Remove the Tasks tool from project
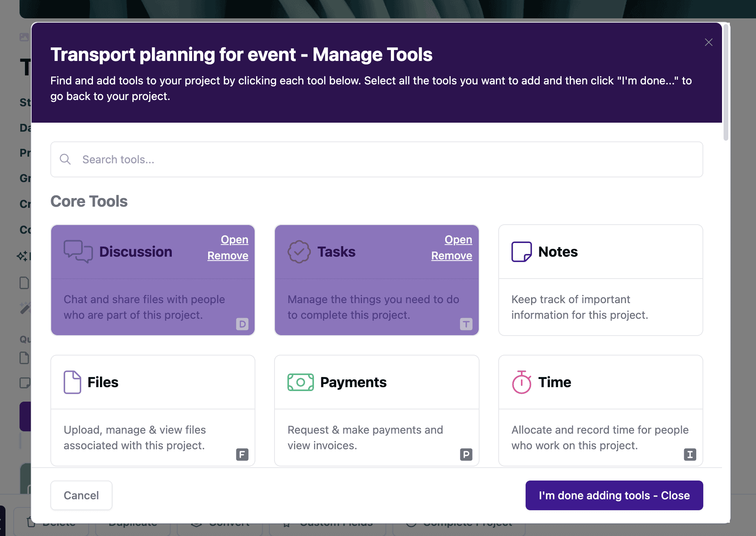This screenshot has width=756, height=536. coord(451,255)
